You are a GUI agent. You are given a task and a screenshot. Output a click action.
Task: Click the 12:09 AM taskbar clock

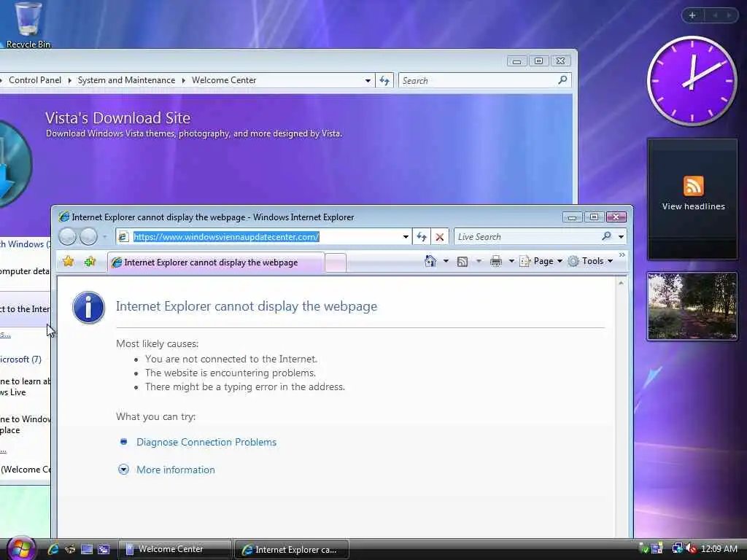tap(719, 548)
